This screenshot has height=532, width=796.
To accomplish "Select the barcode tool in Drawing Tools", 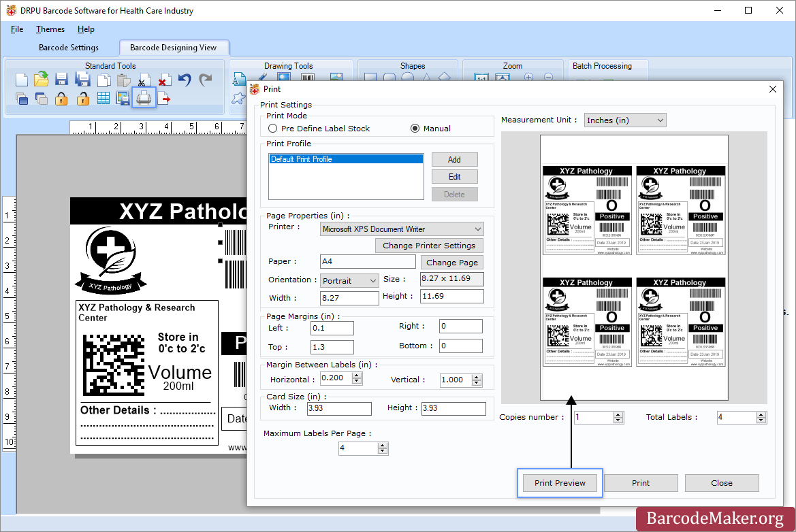I will click(308, 78).
